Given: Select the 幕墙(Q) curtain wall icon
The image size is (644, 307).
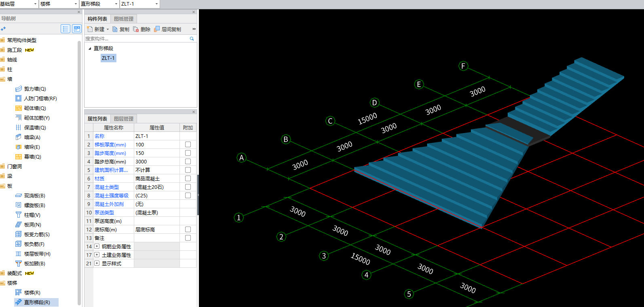Looking at the screenshot, I should point(18,157).
